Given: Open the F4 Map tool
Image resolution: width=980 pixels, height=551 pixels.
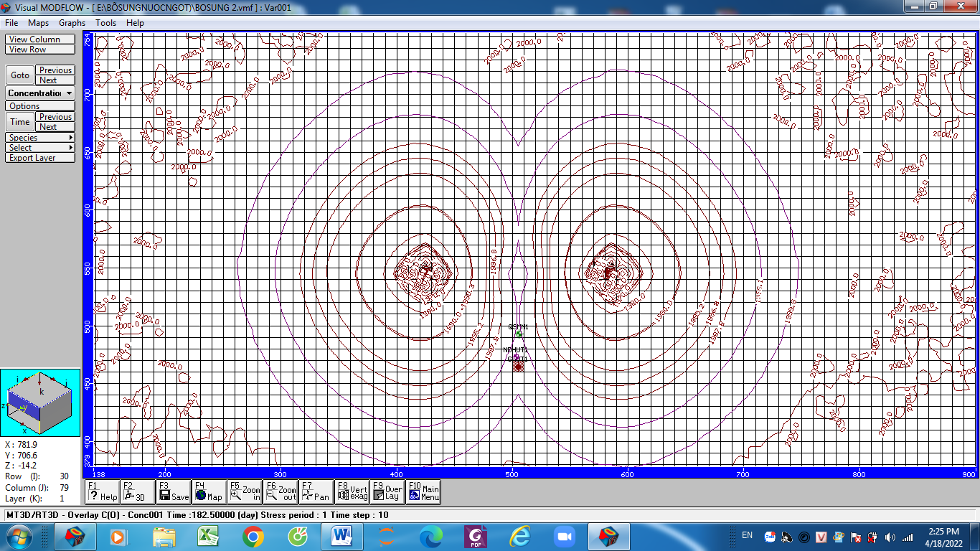Looking at the screenshot, I should click(209, 491).
